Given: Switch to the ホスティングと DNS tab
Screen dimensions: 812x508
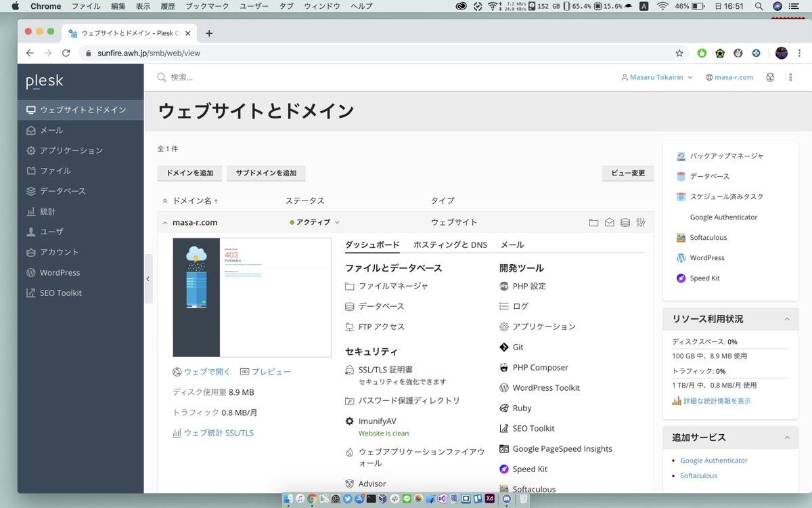Looking at the screenshot, I should 450,245.
